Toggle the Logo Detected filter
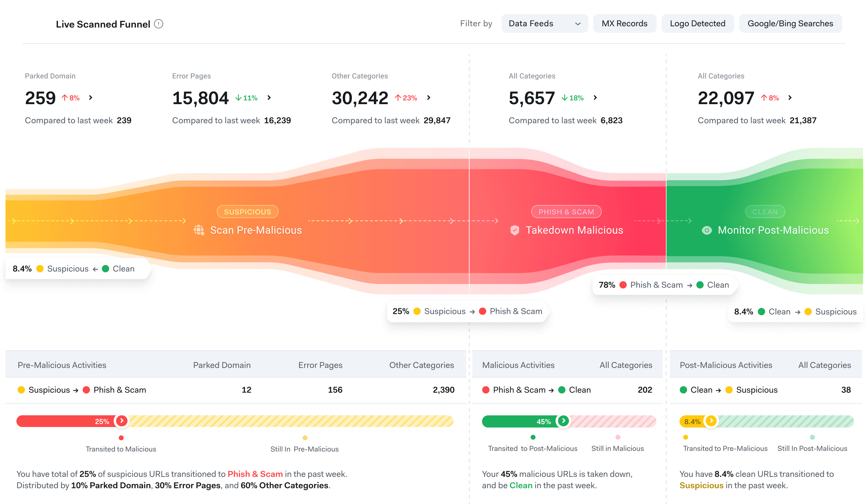This screenshot has width=868, height=504. (x=697, y=23)
